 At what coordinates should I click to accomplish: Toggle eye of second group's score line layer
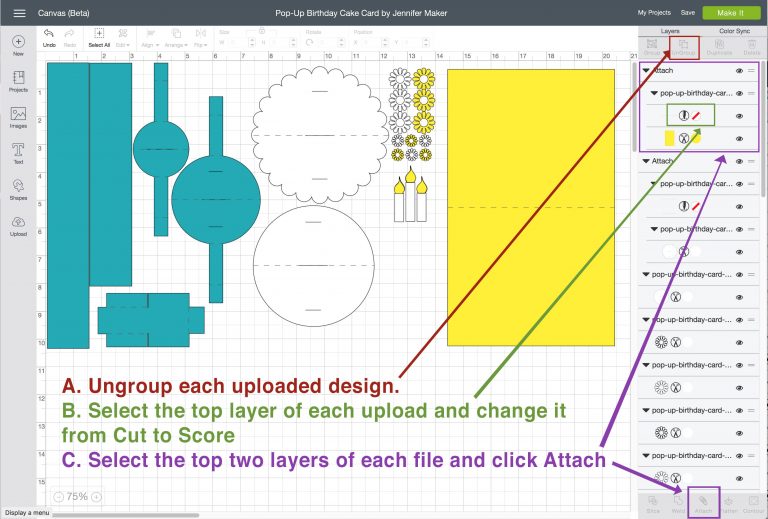[739, 207]
